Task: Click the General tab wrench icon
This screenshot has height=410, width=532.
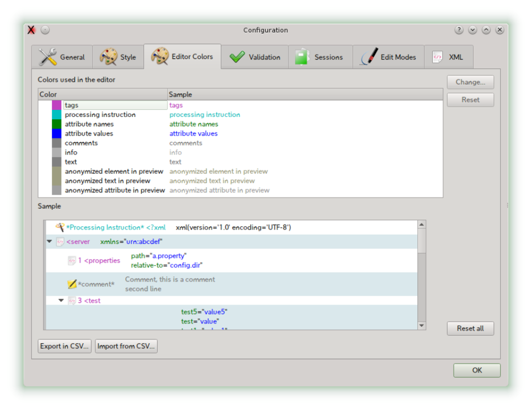Action: pyautogui.click(x=47, y=57)
